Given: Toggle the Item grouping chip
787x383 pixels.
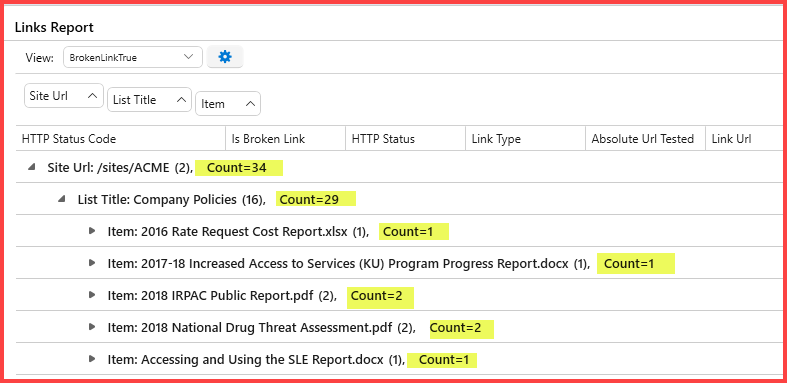Looking at the screenshot, I should pos(228,103).
